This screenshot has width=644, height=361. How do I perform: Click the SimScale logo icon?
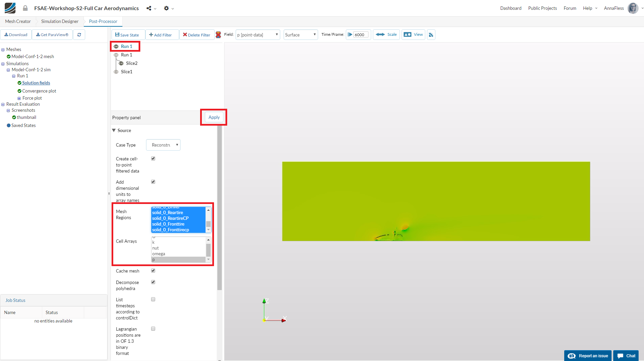(x=10, y=8)
